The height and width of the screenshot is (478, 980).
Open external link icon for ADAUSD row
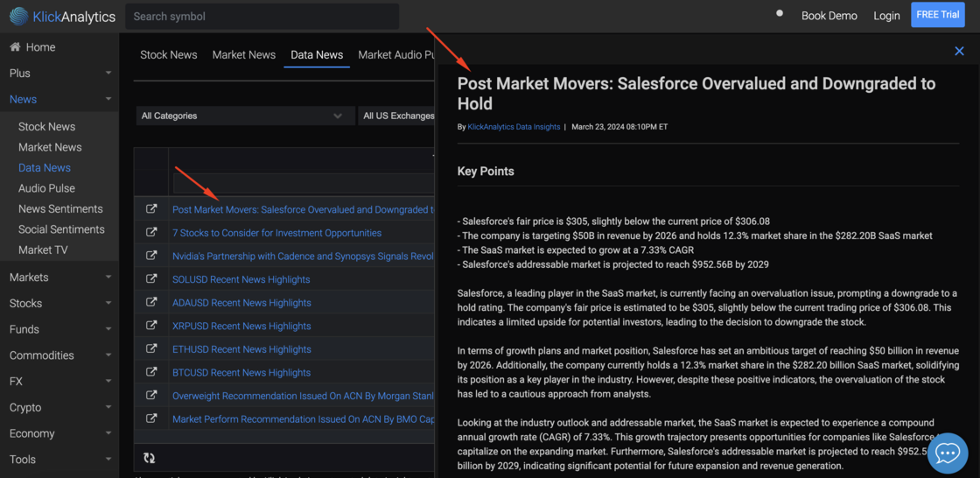151,302
